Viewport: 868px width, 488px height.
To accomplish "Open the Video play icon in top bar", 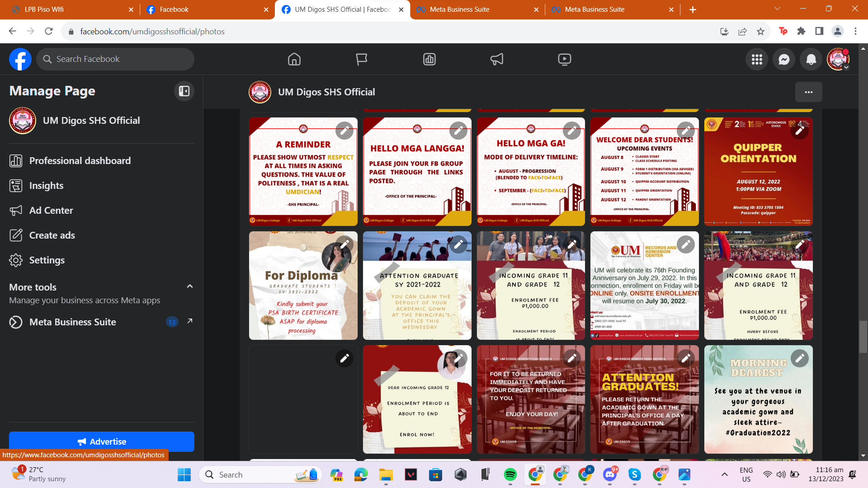I will [565, 59].
